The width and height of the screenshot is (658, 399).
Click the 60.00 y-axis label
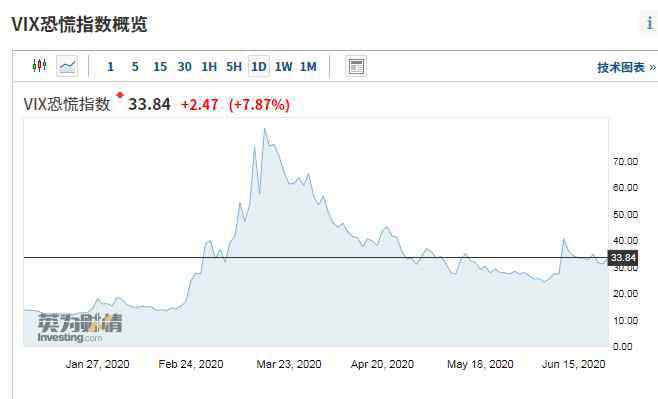coord(626,188)
